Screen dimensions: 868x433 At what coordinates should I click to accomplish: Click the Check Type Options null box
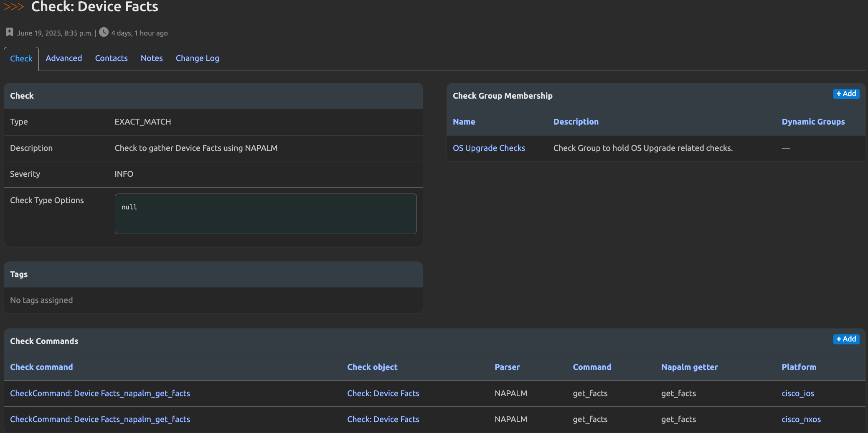click(265, 214)
